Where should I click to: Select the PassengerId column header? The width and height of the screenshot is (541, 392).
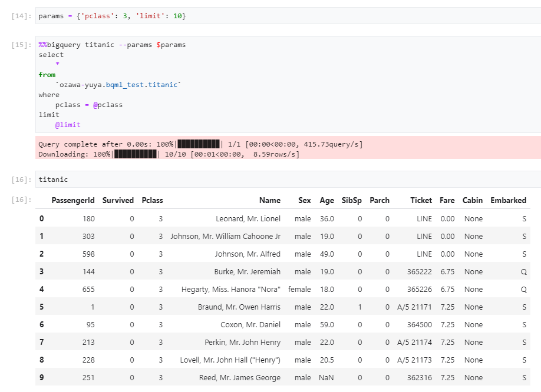pos(72,200)
